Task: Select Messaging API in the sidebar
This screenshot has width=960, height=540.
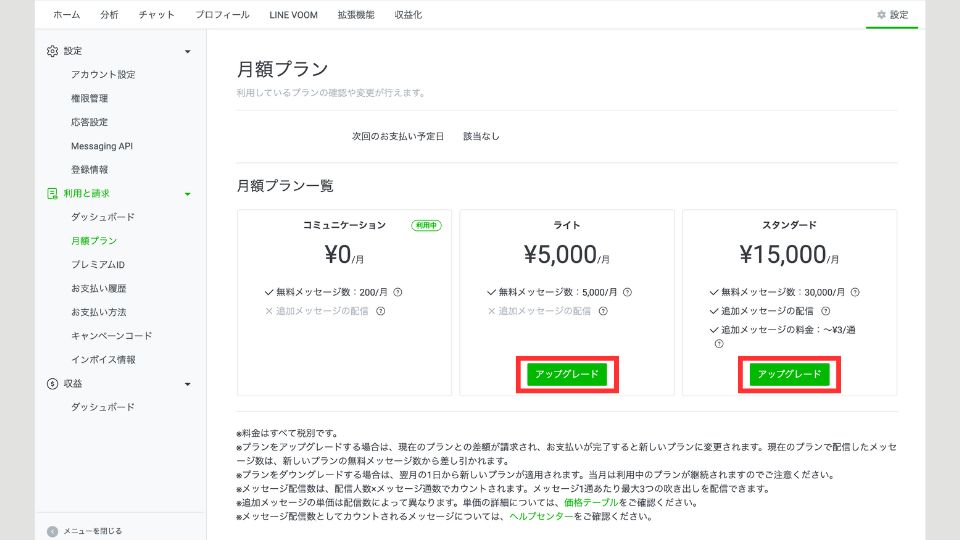Action: 101,146
